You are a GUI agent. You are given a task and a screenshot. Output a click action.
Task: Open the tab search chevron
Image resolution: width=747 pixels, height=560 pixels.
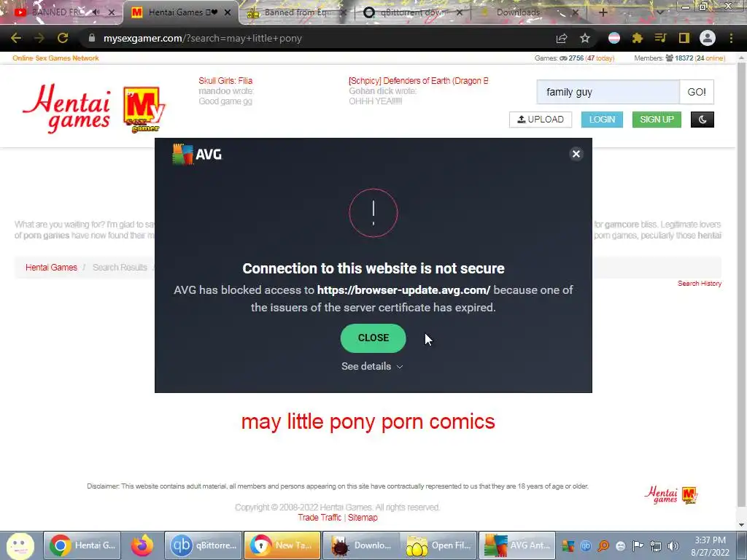point(659,12)
